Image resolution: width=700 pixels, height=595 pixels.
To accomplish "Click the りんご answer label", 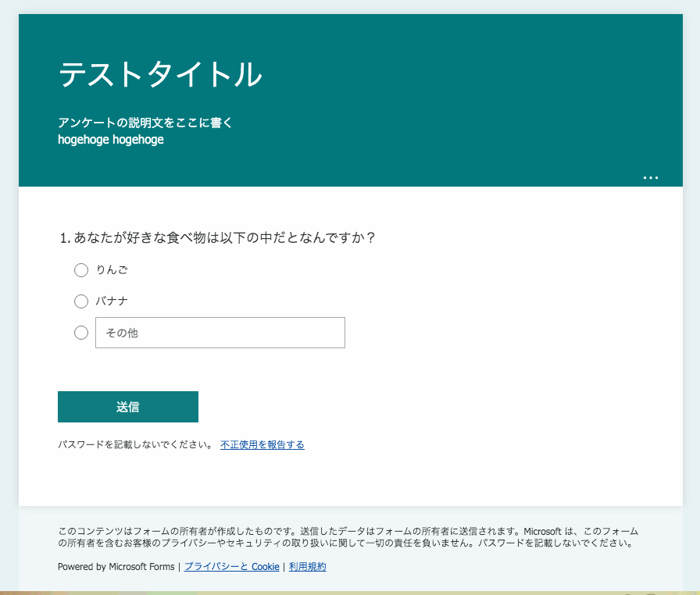I will tap(112, 270).
